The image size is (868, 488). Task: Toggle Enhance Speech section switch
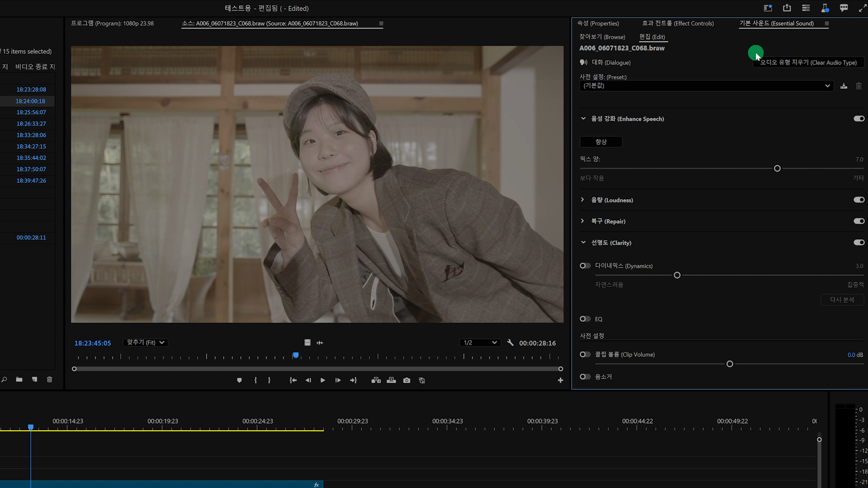[x=859, y=118]
